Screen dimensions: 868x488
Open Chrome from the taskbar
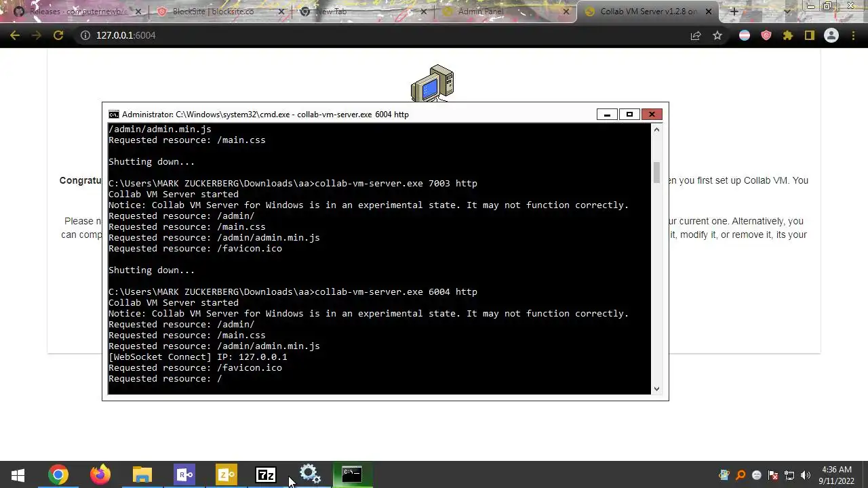(x=58, y=475)
